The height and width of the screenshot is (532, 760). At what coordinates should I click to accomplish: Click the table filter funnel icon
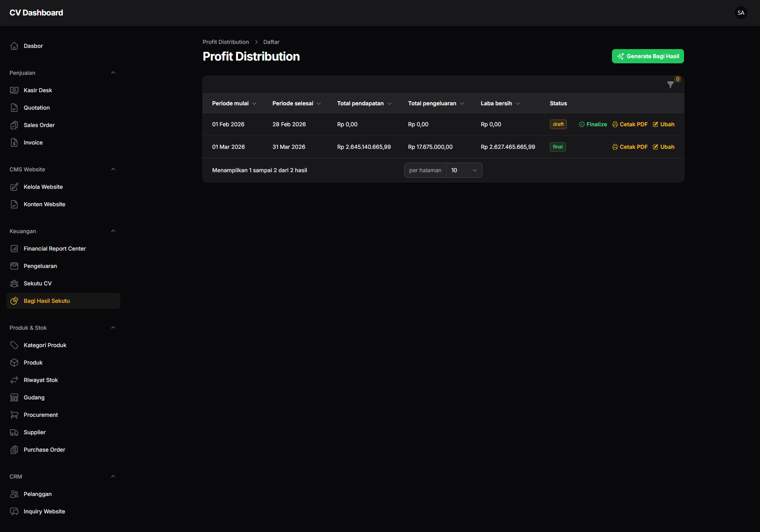click(x=670, y=85)
